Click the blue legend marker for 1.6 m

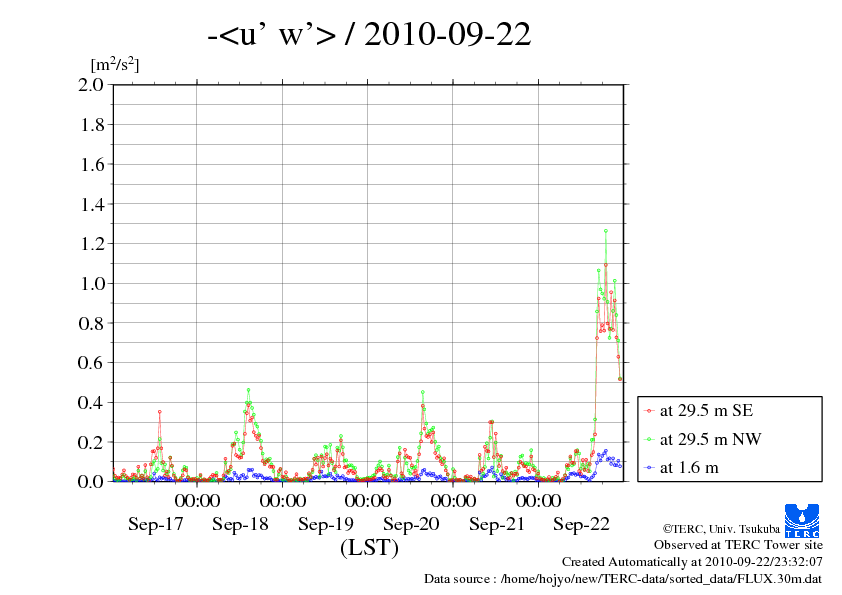(x=649, y=468)
